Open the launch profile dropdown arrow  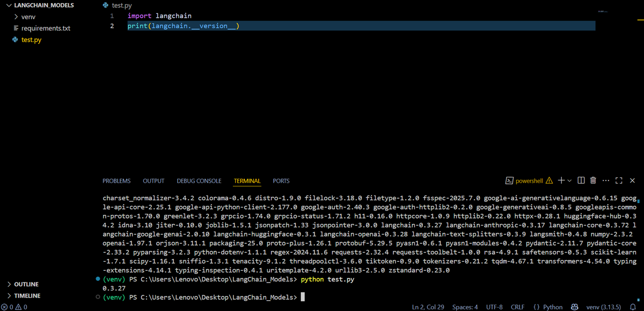pyautogui.click(x=569, y=181)
